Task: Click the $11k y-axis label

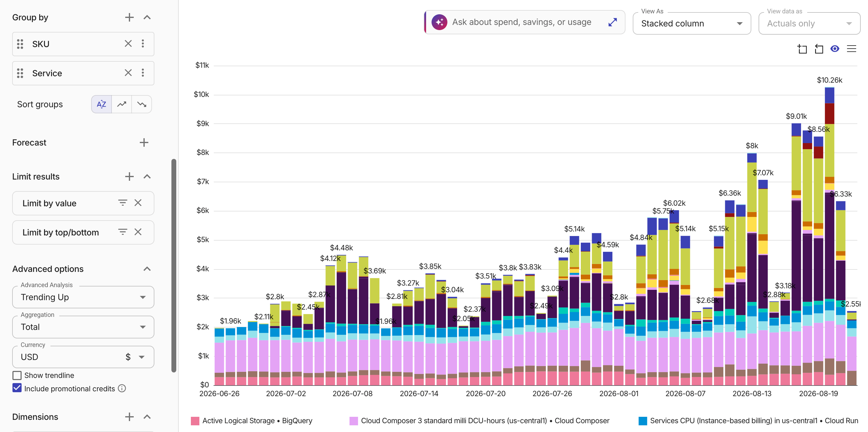Action: pos(202,65)
